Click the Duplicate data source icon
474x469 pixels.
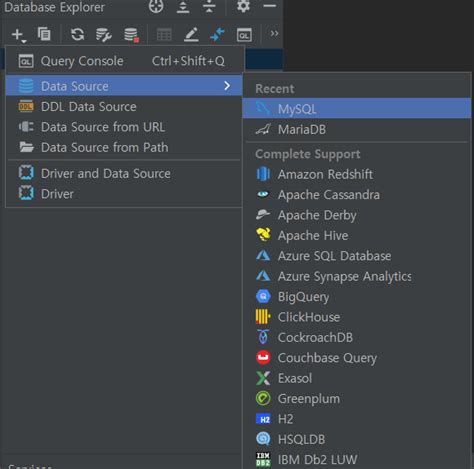coord(44,34)
